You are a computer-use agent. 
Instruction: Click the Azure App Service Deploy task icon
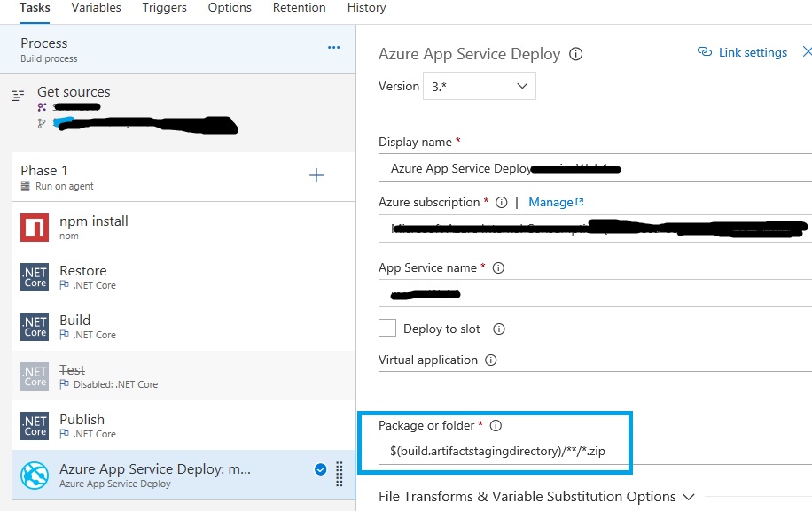tap(35, 476)
